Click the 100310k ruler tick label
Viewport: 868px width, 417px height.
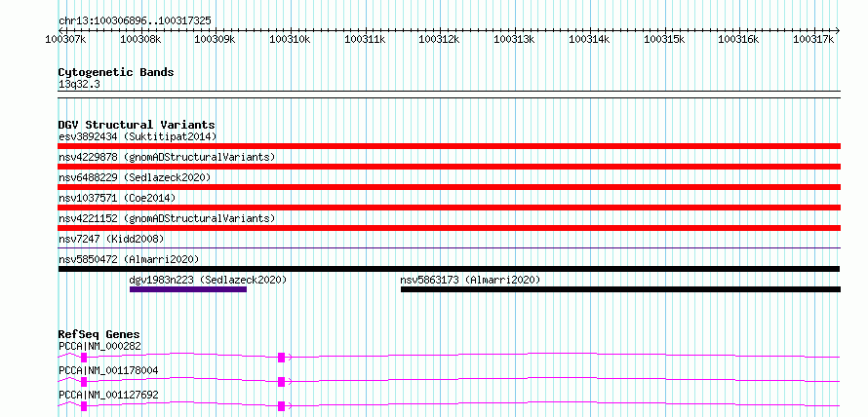290,39
